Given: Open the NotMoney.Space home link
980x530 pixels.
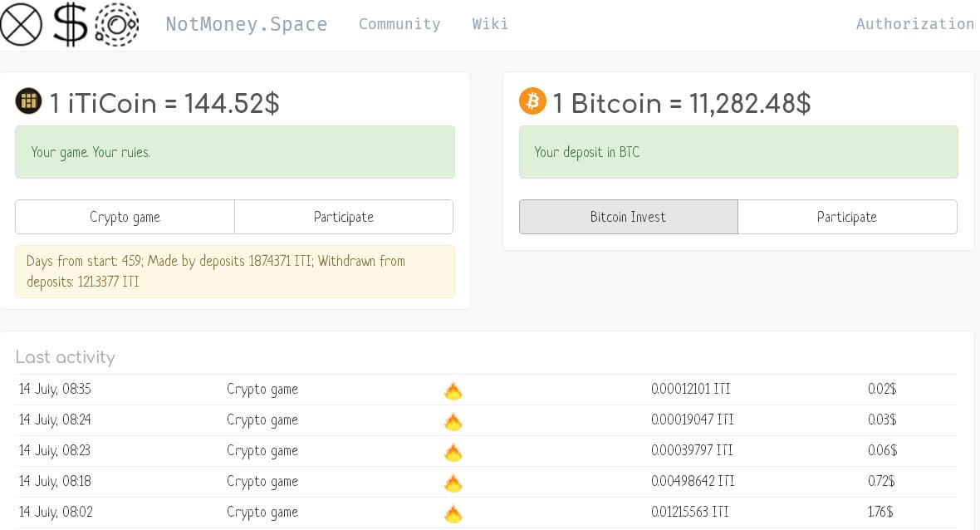Looking at the screenshot, I should pos(247,24).
